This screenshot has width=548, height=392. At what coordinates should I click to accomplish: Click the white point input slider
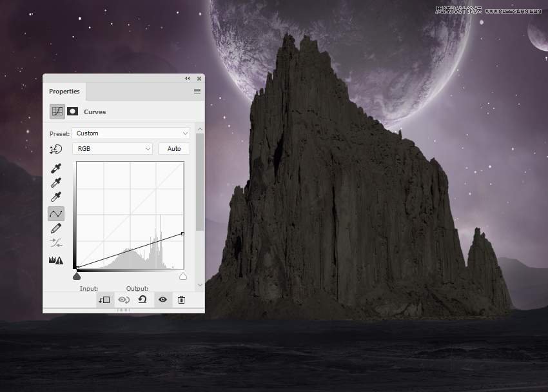[183, 277]
